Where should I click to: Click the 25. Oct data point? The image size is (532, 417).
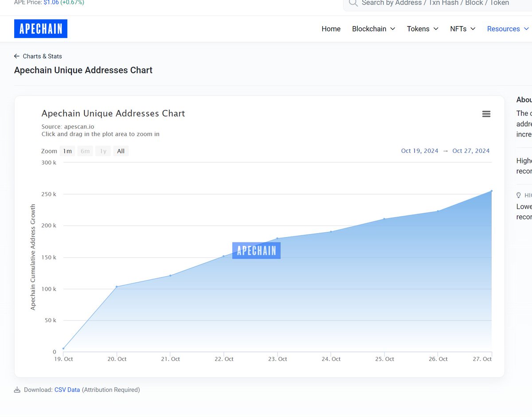[384, 219]
